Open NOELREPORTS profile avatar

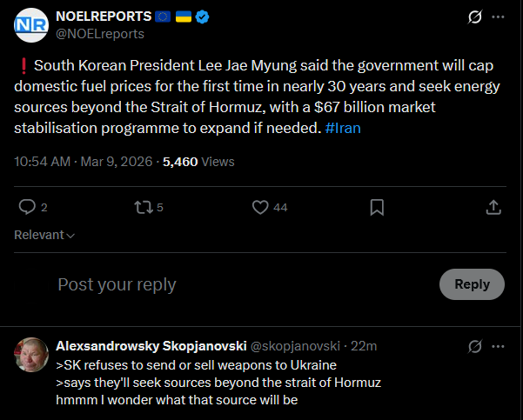(31, 25)
